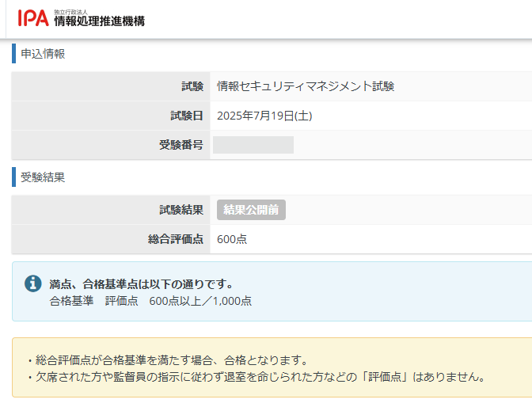Viewport: 532px width, 407px height.
Task: Click the 試験結果 row label
Action: [x=181, y=210]
